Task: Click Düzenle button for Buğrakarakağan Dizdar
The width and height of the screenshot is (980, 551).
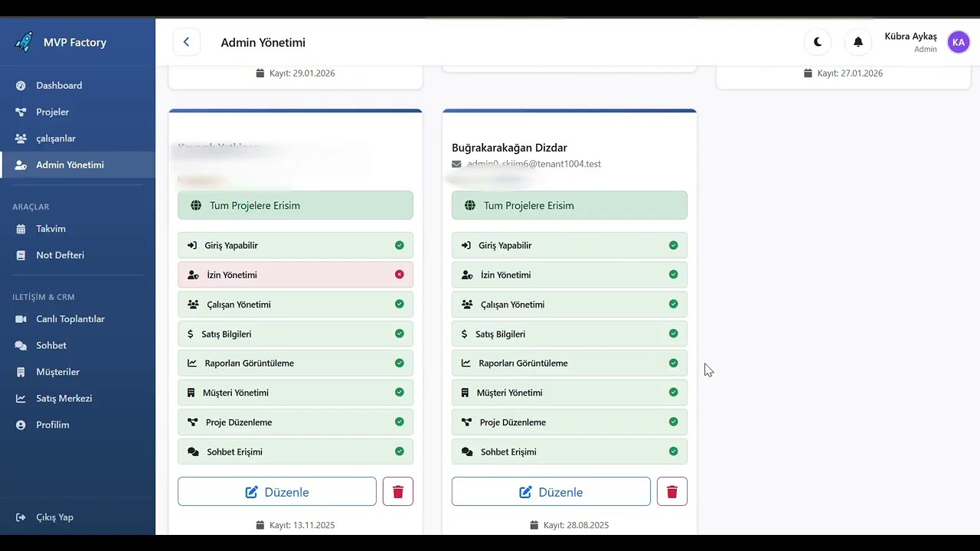Action: tap(551, 492)
